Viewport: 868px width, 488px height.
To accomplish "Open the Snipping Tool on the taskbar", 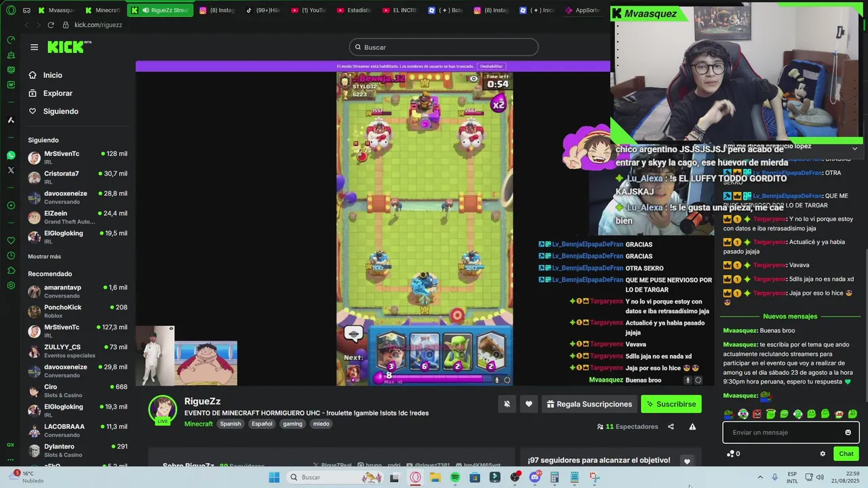I will [594, 477].
